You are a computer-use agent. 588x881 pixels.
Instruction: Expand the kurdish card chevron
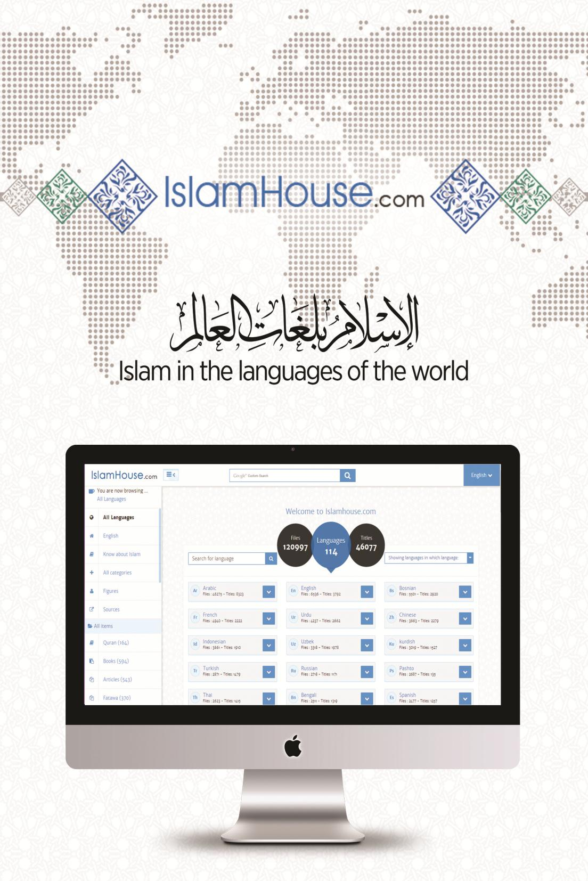click(x=465, y=645)
